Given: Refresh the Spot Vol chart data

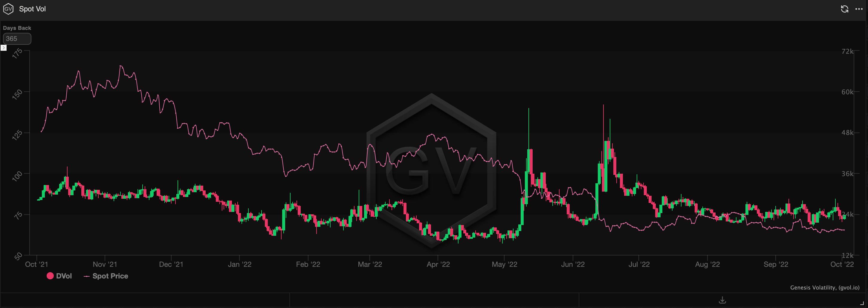Looking at the screenshot, I should [844, 9].
